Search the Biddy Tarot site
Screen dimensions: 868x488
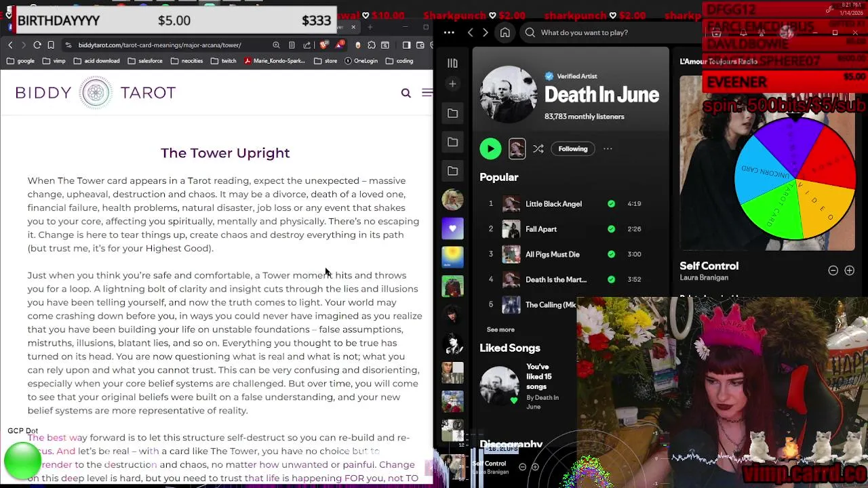click(x=406, y=93)
